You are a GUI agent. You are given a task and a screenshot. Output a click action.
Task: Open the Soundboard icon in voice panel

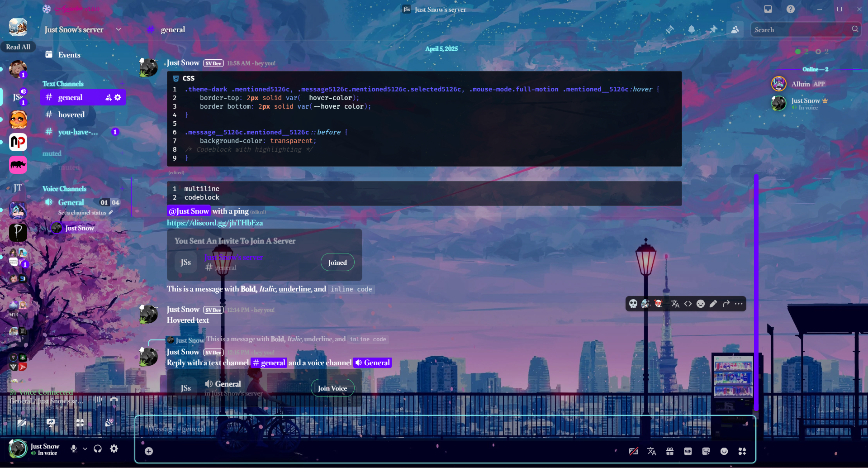[x=109, y=423]
